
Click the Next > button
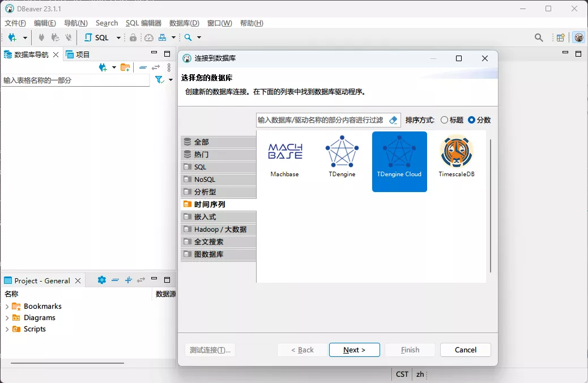[354, 350]
